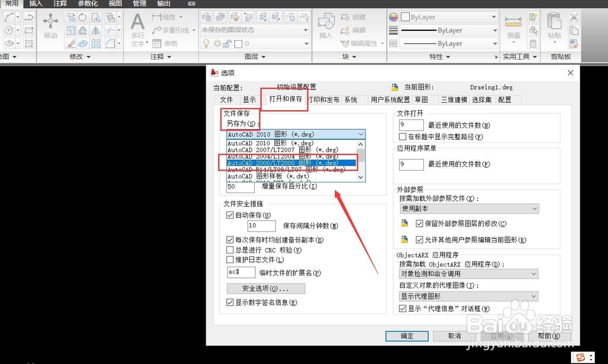Viewport: 608px width, 364px height.
Task: Click the Match Properties paintbrush icon
Action: (574, 43)
